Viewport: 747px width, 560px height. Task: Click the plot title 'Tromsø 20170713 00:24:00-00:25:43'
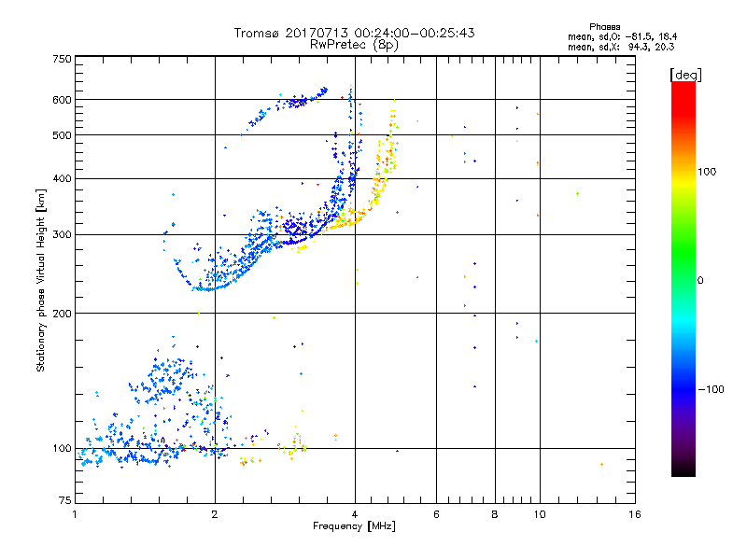tap(354, 33)
